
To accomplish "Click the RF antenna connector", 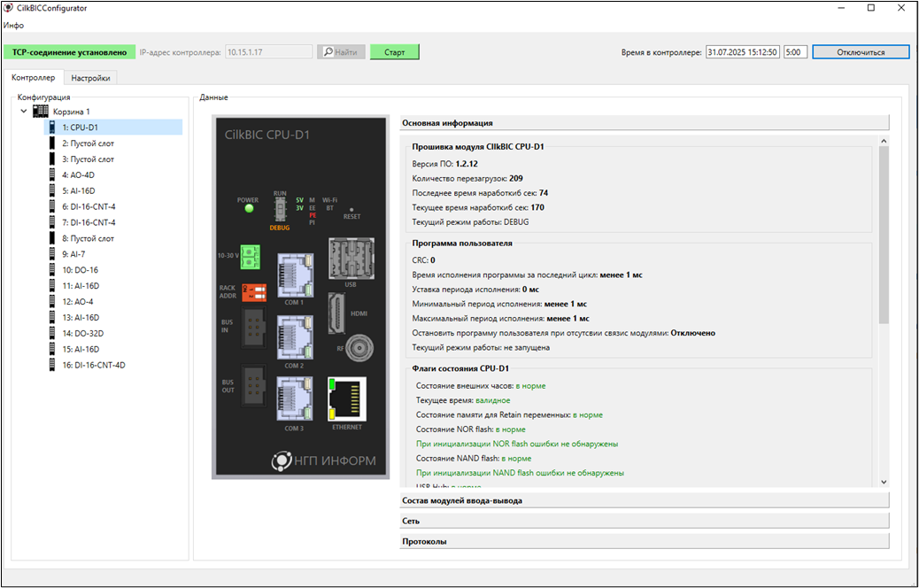I will pos(359,350).
